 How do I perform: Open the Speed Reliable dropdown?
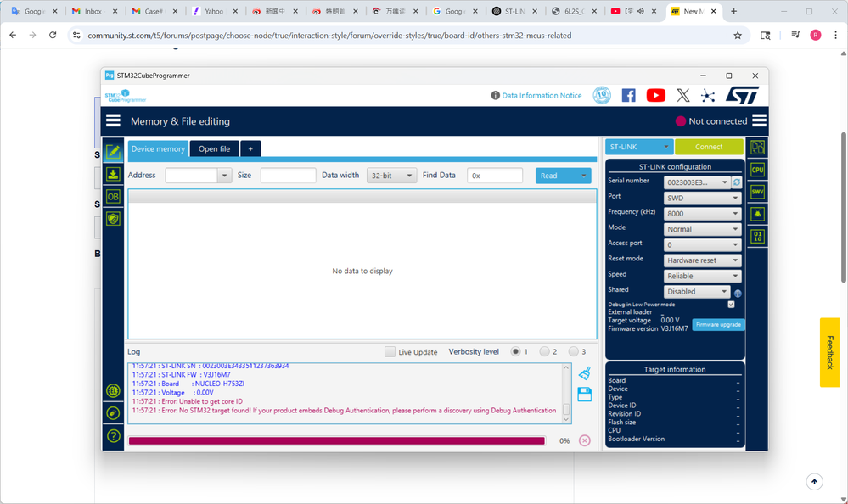[x=703, y=276]
